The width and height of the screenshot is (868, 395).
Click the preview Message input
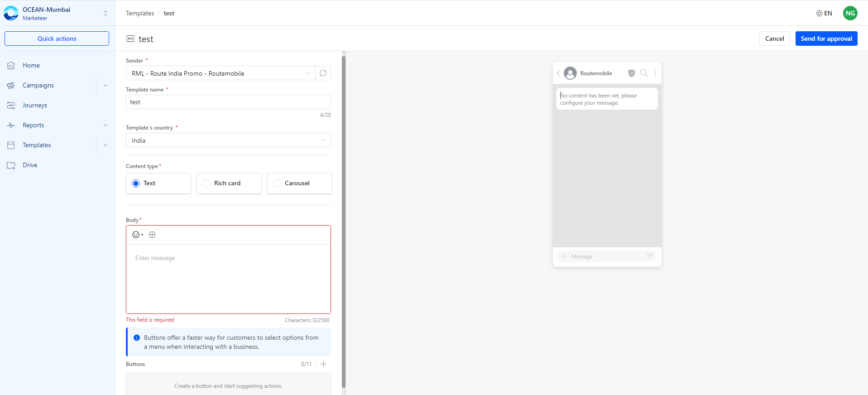[607, 256]
